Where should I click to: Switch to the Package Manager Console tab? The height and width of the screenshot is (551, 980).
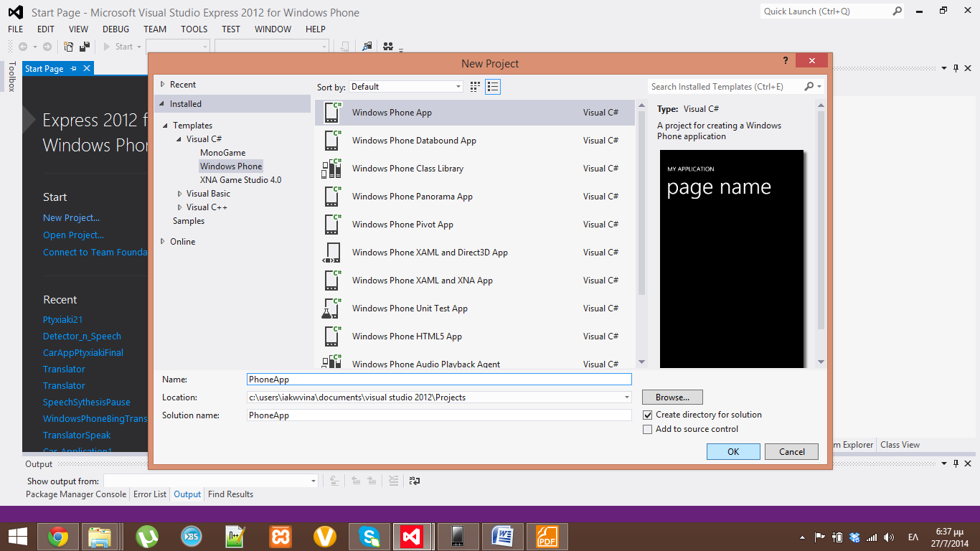[x=76, y=494]
